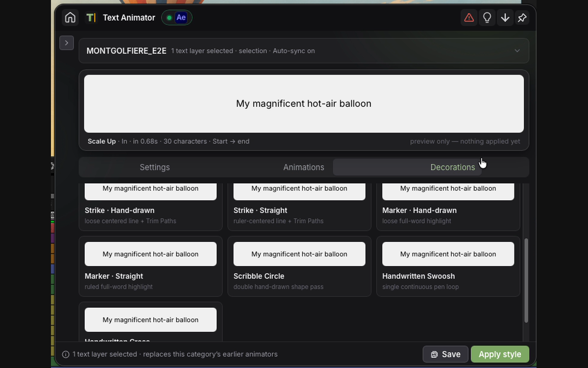Click 'loose centered line + Trim Paths' description
Image resolution: width=588 pixels, height=368 pixels.
tap(130, 221)
